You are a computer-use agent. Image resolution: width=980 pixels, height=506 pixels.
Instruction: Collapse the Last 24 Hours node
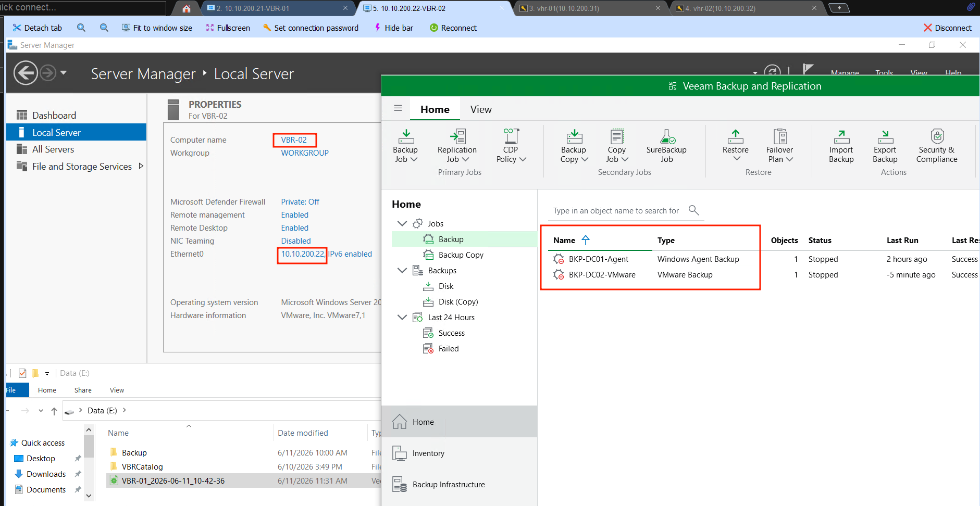tap(402, 318)
